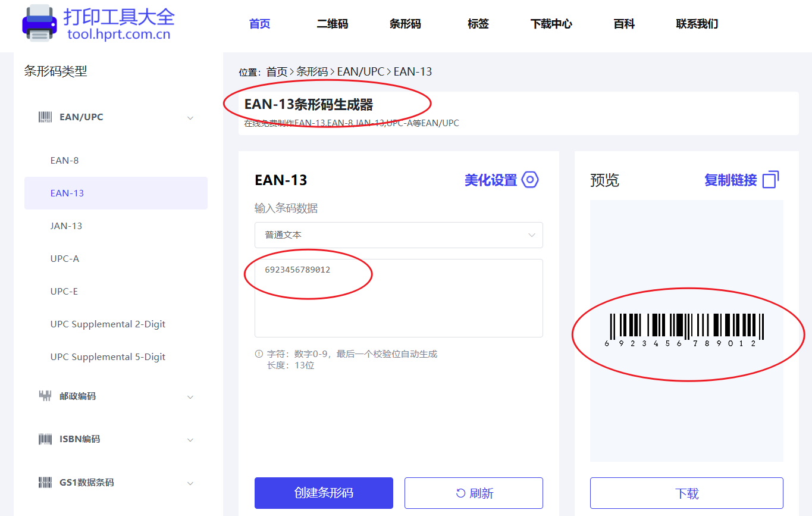The image size is (812, 516).
Task: Click the 预览 panel title
Action: [x=604, y=180]
